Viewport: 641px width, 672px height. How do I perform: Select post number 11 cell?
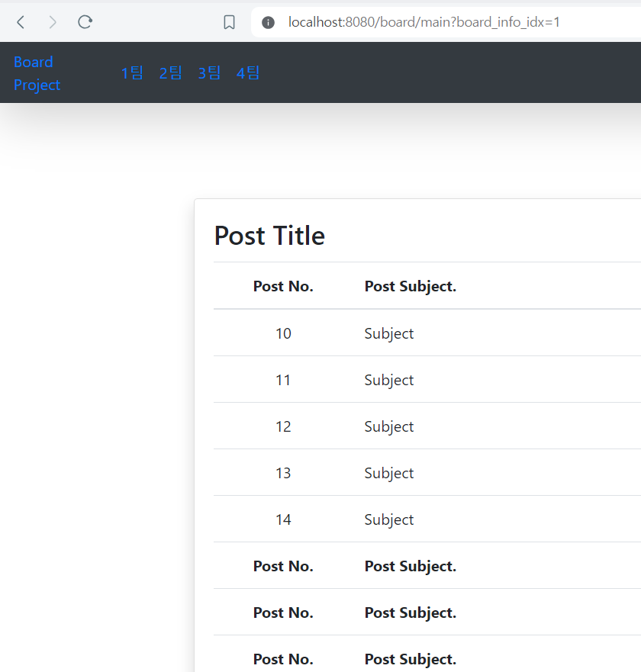[283, 380]
